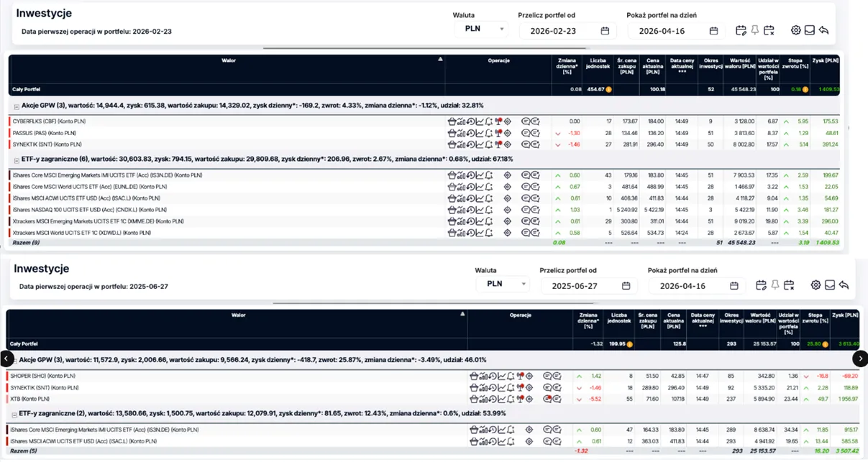The image size is (868, 462).
Task: Collapse the ETF-y zagraniczne (2) group
Action: click(14, 414)
